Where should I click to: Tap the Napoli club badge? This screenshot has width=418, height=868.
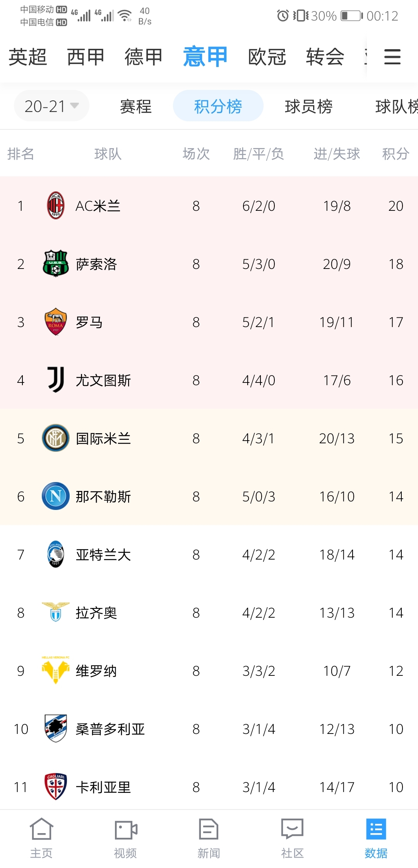(56, 496)
